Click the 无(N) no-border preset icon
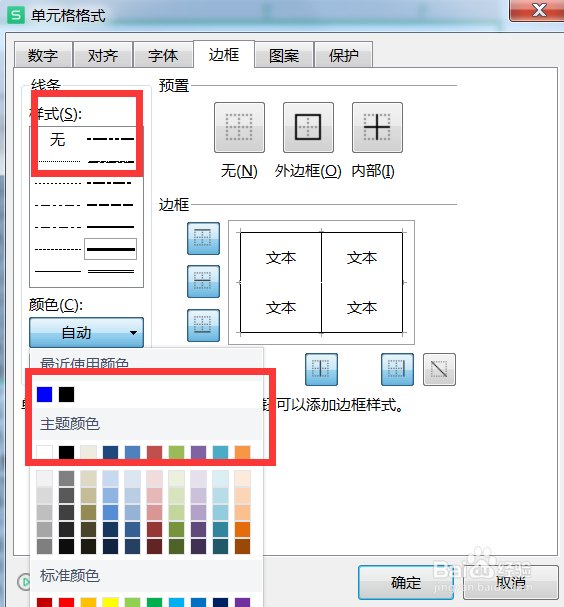This screenshot has height=607, width=564. pos(239,127)
